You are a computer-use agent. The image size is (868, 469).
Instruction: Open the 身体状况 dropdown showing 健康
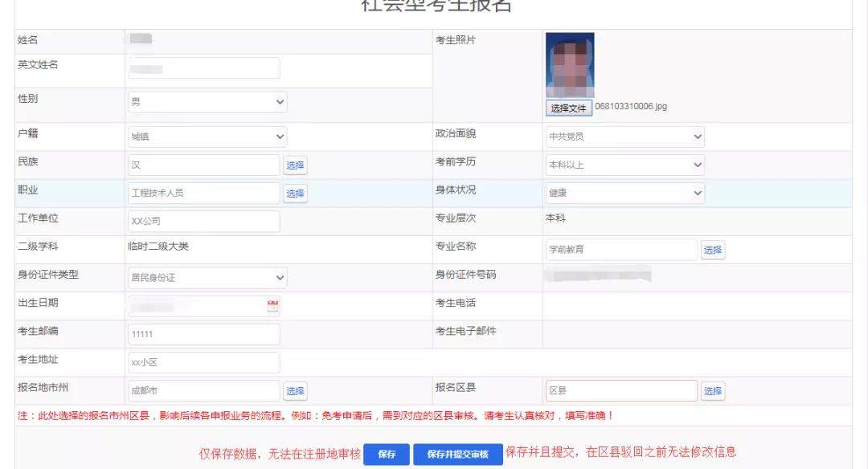coord(625,193)
